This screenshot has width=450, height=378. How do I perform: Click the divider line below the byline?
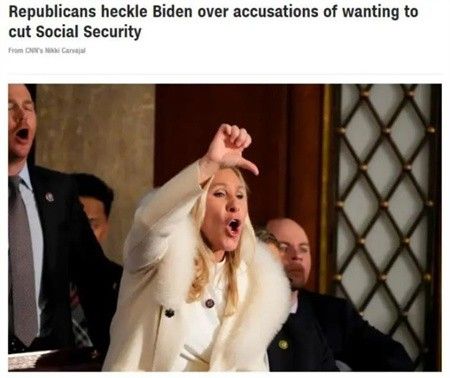coord(225,75)
